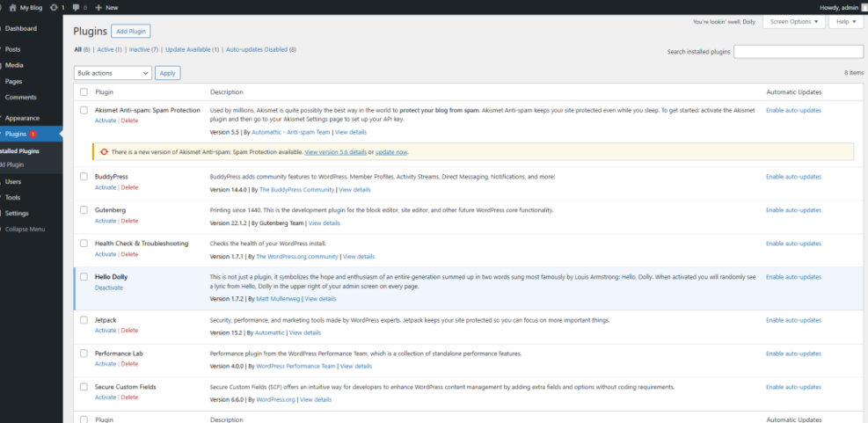Click the Akismet update notice icon
868x423 pixels.
click(104, 152)
